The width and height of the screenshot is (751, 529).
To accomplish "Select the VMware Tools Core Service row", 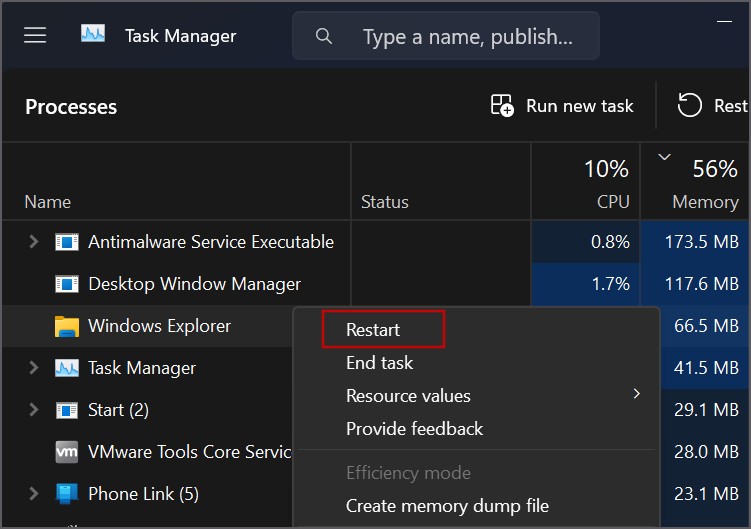I will (x=148, y=452).
